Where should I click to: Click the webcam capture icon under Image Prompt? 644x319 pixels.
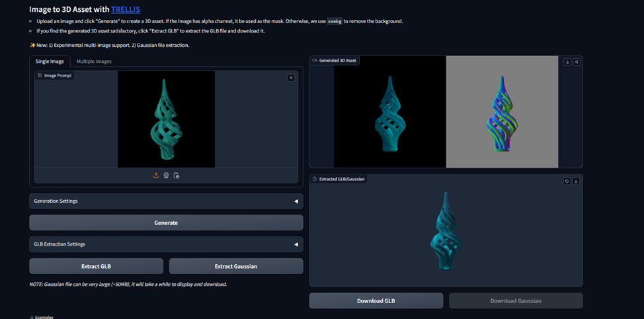[167, 175]
